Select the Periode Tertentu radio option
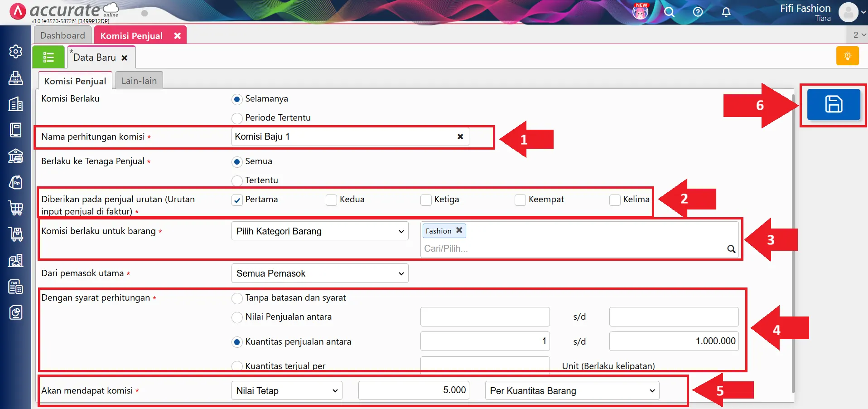Viewport: 868px width, 409px height. [237, 118]
